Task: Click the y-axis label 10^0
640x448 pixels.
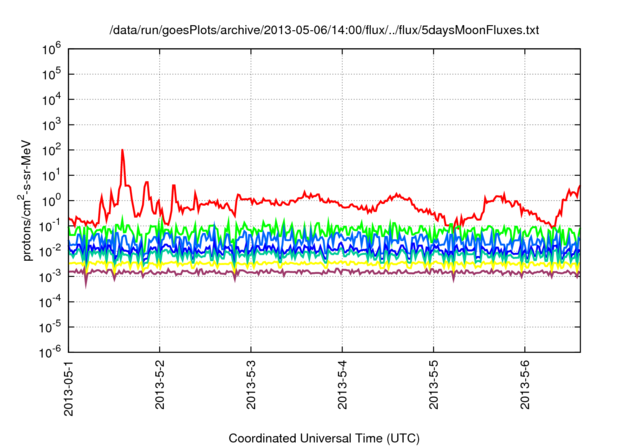Action: click(51, 201)
